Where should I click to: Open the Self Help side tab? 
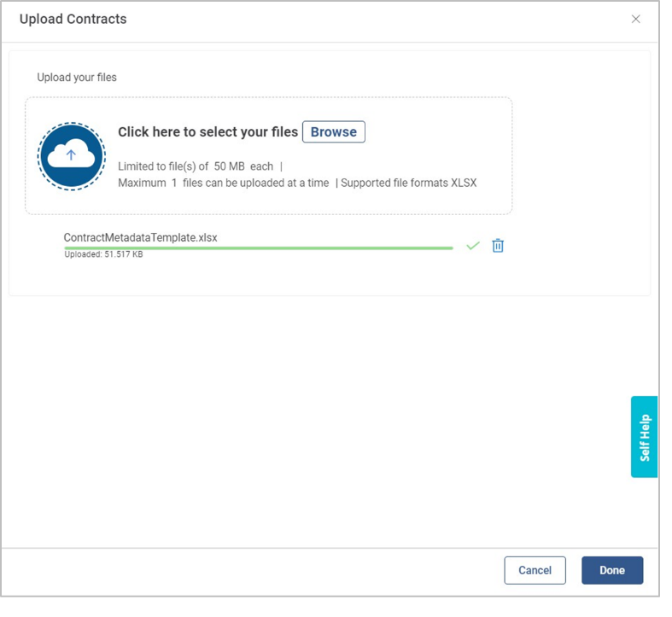coord(645,437)
